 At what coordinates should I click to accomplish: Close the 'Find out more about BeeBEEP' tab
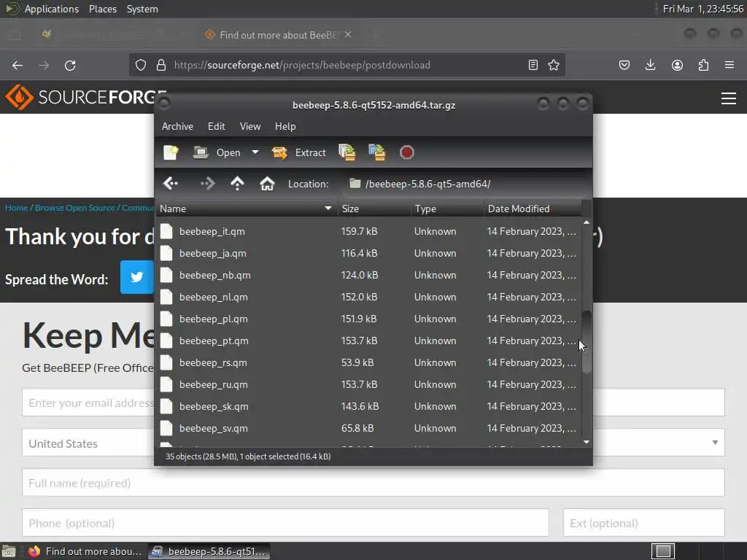(x=348, y=35)
